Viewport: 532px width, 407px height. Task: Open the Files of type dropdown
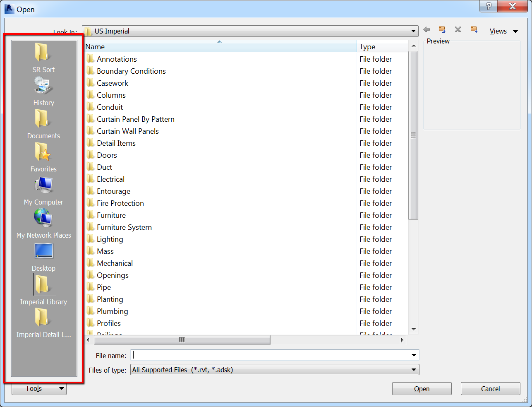[x=413, y=369]
